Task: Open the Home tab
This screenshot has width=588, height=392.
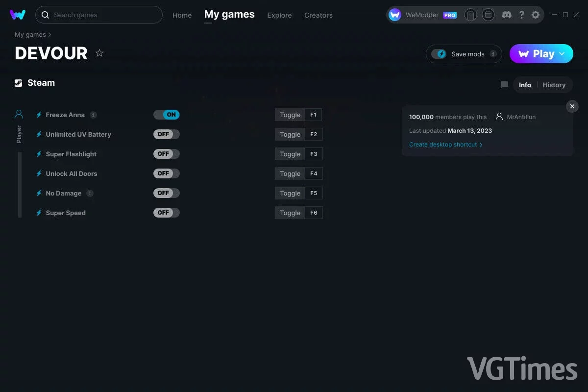Action: tap(182, 15)
